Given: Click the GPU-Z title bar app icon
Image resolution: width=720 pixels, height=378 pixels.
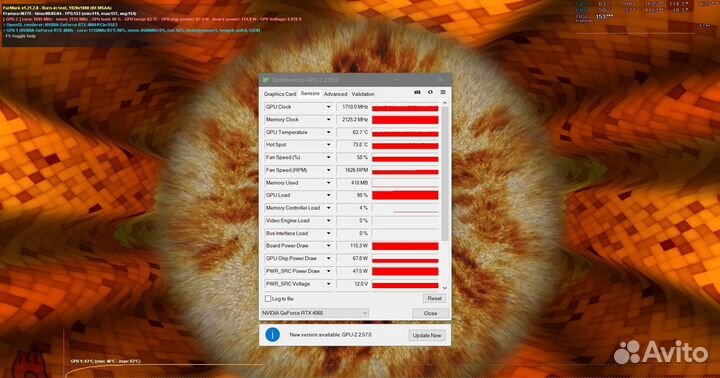Looking at the screenshot, I should click(x=265, y=80).
